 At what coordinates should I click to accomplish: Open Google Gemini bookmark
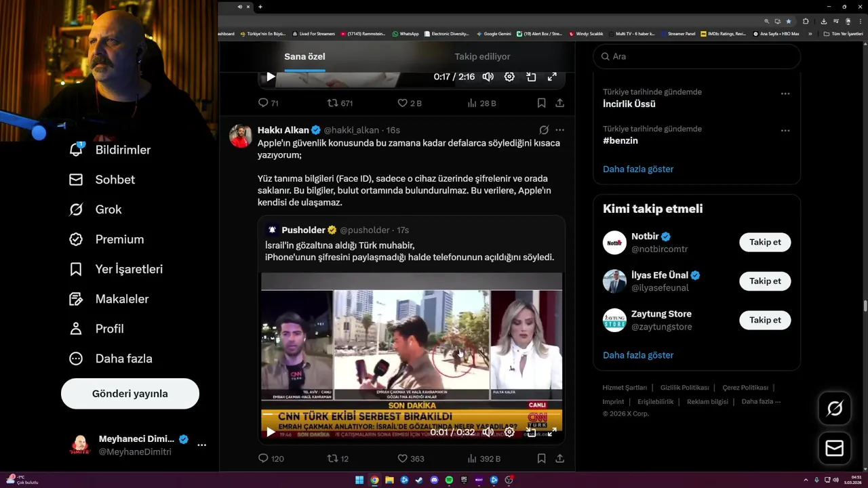click(494, 33)
